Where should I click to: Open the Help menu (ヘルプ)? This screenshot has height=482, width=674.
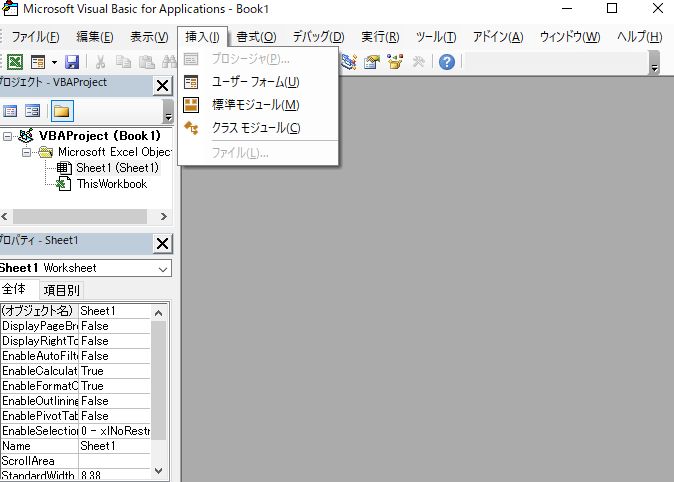[639, 37]
